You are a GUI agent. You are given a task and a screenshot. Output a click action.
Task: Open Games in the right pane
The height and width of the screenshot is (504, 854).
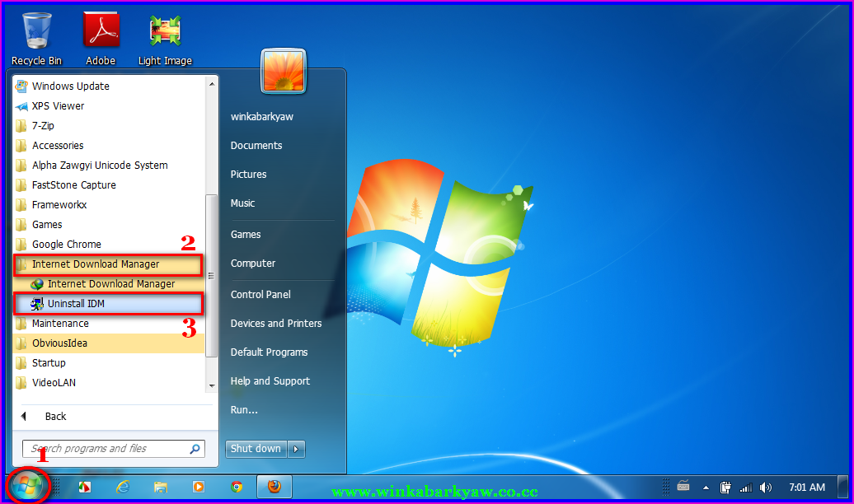tap(246, 234)
